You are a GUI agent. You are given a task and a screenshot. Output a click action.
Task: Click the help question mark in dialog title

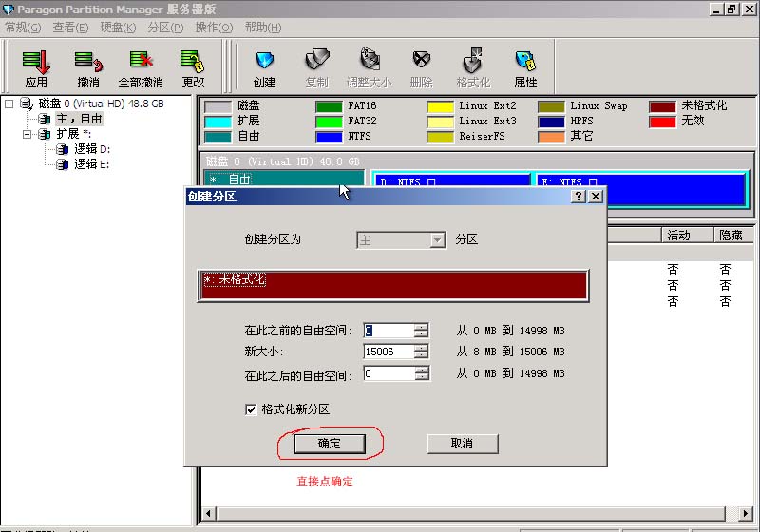[579, 197]
